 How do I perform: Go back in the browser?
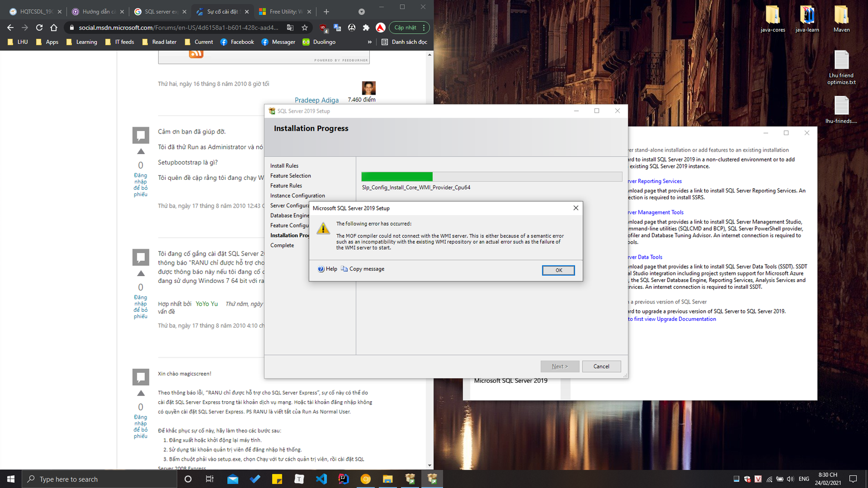click(x=11, y=27)
